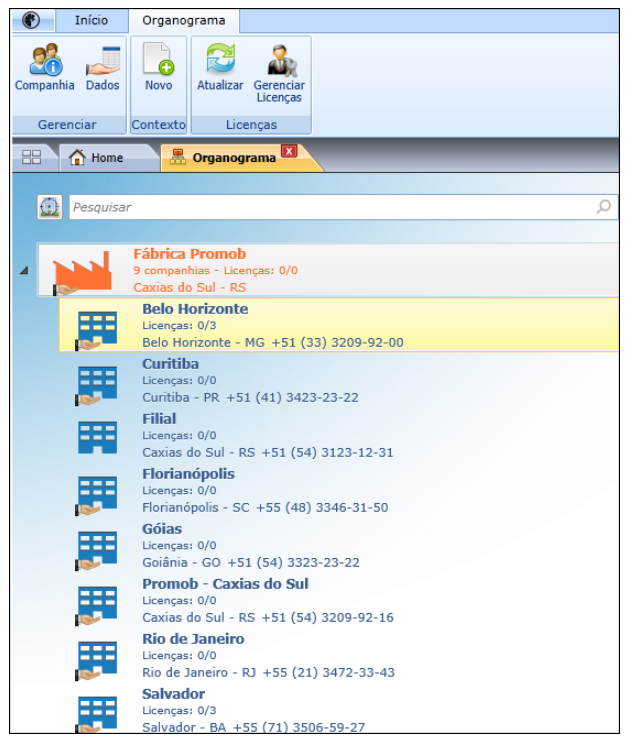
Task: Click 'Caxias do Sul - RS +51 (54) 3123-12-31'
Action: (x=267, y=452)
